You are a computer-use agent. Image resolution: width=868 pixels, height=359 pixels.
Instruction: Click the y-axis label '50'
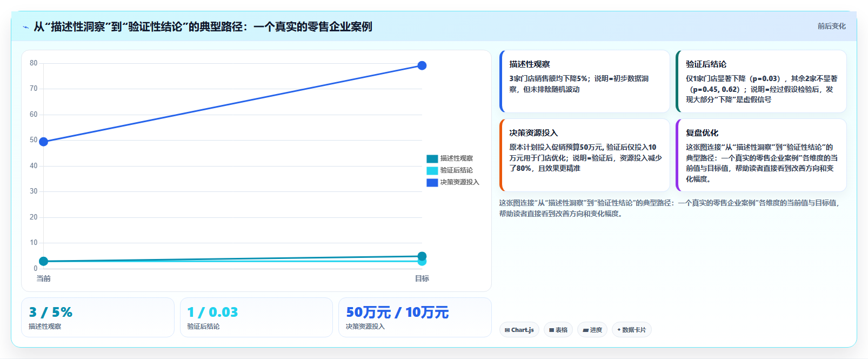tap(34, 140)
